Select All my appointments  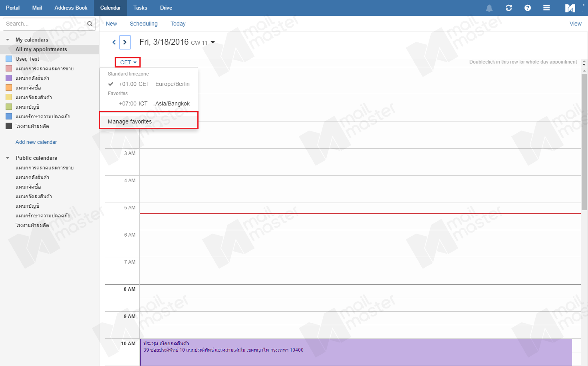[50, 49]
